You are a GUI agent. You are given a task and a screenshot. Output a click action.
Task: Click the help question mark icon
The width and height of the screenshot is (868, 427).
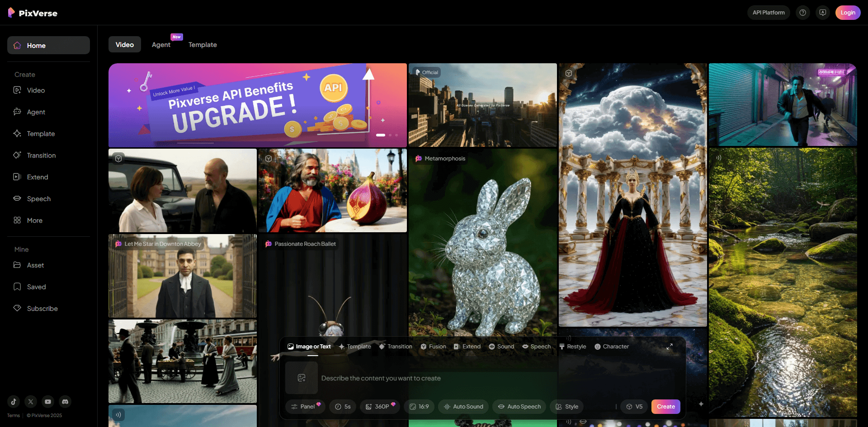(x=802, y=13)
